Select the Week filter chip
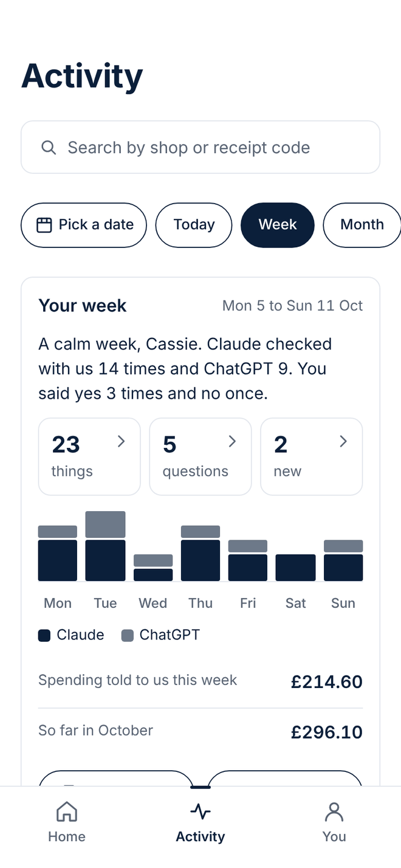This screenshot has width=401, height=868. tap(278, 225)
